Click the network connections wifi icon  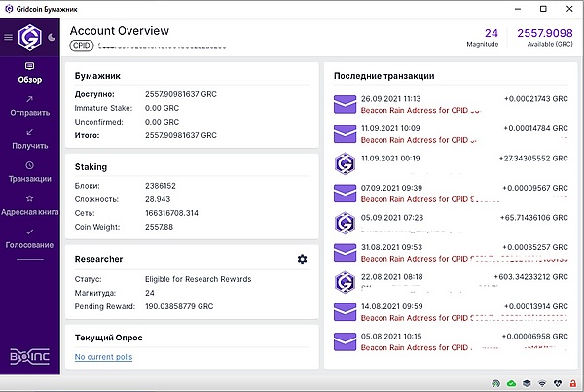pyautogui.click(x=542, y=383)
